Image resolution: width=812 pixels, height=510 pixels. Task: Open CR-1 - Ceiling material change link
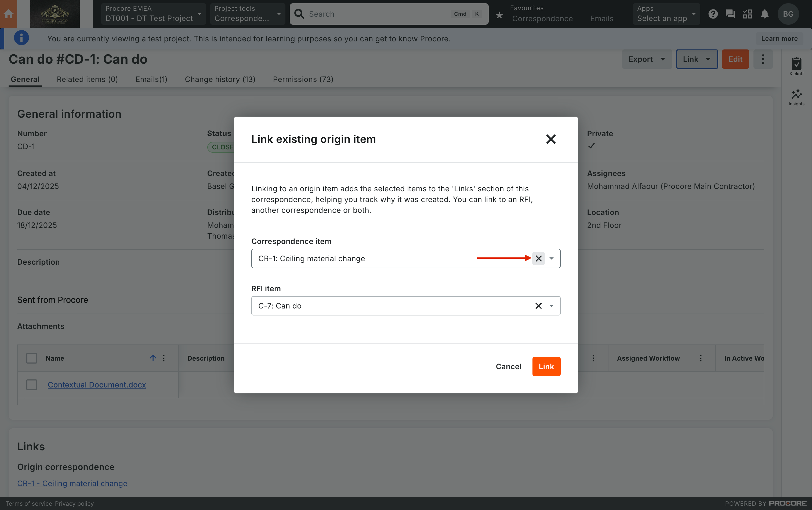(x=72, y=483)
